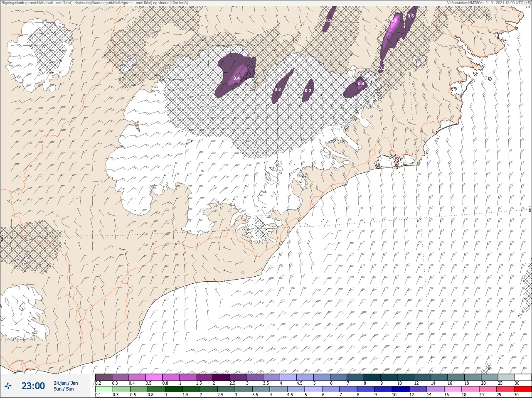Viewport: 532px width, 398px height.
Task: Select the darkest purple 2 swatch, upper legend
Action: pyautogui.click(x=221, y=377)
